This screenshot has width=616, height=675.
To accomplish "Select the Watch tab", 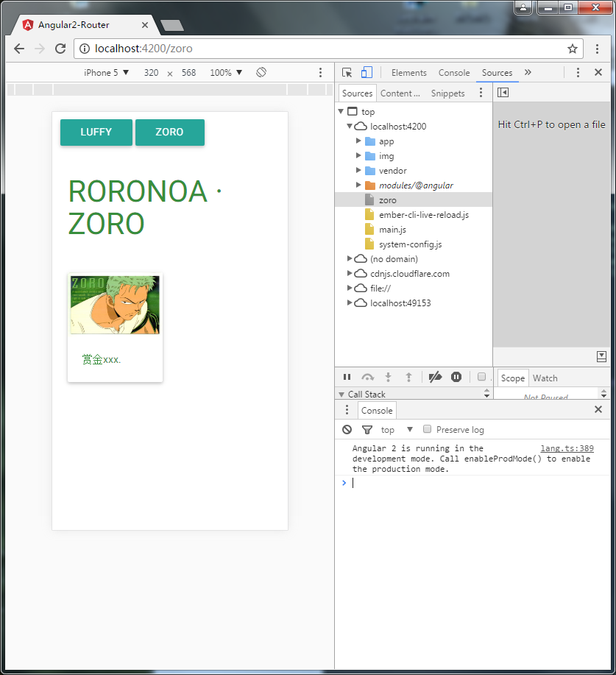I will pyautogui.click(x=545, y=378).
